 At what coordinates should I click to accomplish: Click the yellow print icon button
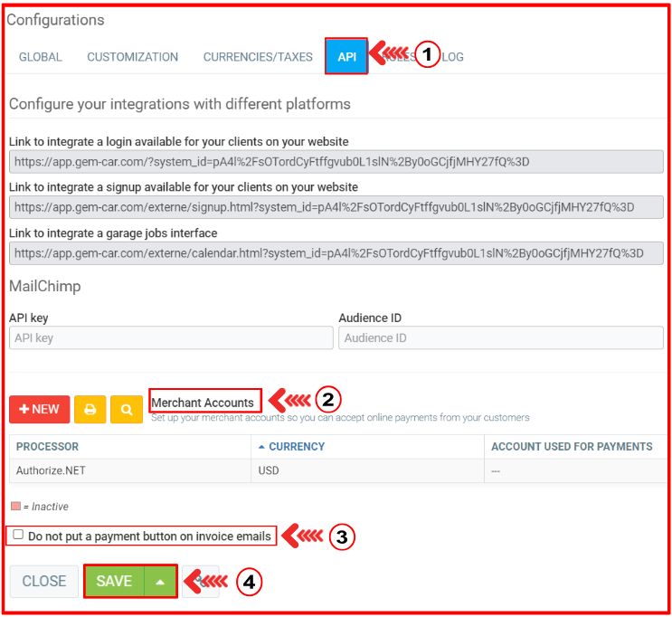[90, 409]
